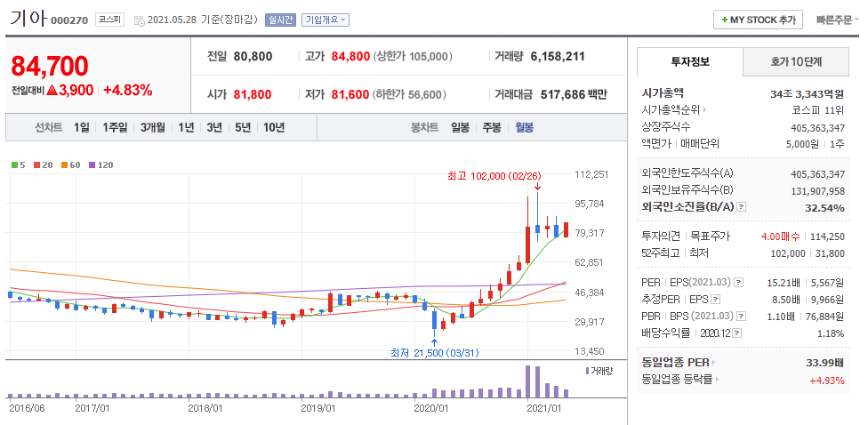This screenshot has height=425, width=868.
Task: Click the 114,250 target price
Action: point(828,237)
